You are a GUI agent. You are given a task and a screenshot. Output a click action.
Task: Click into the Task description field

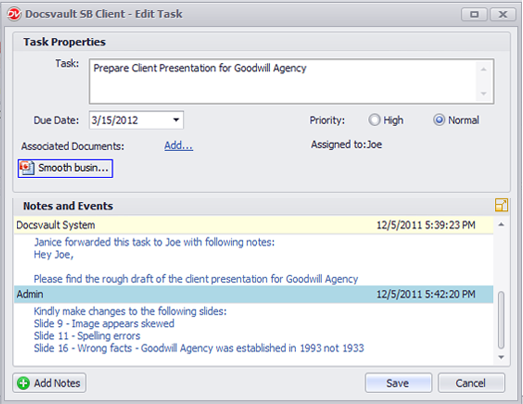[283, 81]
